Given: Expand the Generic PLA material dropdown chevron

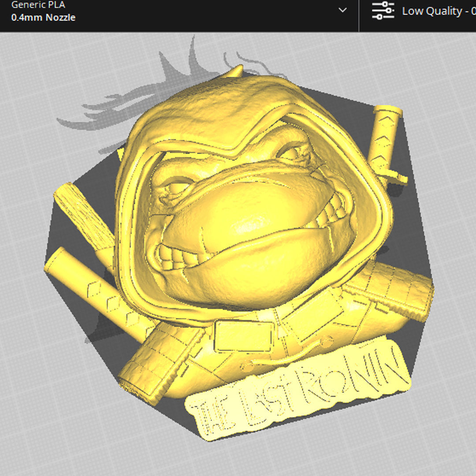Looking at the screenshot, I should click(342, 10).
